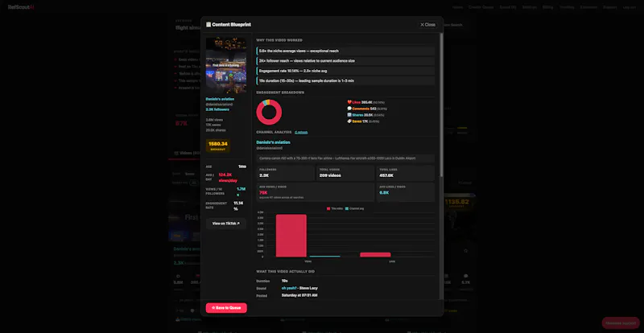Click Log out in the top navigation
Viewport: 644px width, 333px height.
tap(630, 7)
